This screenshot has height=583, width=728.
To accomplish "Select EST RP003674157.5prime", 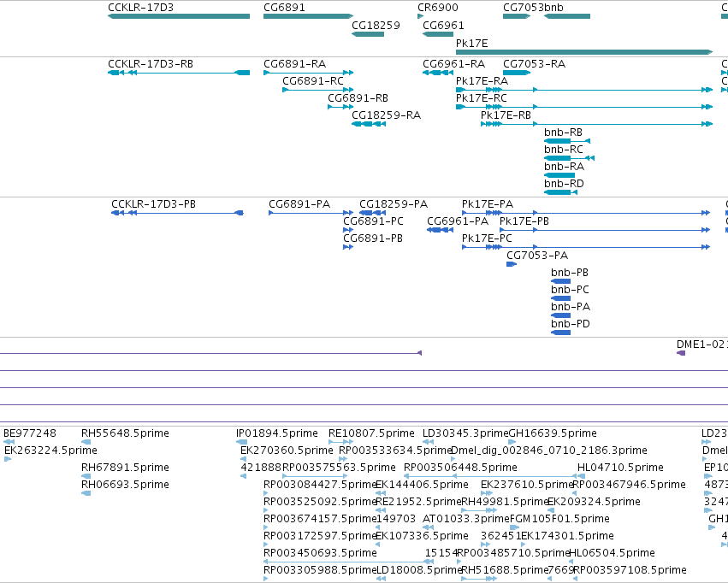I will (x=265, y=527).
